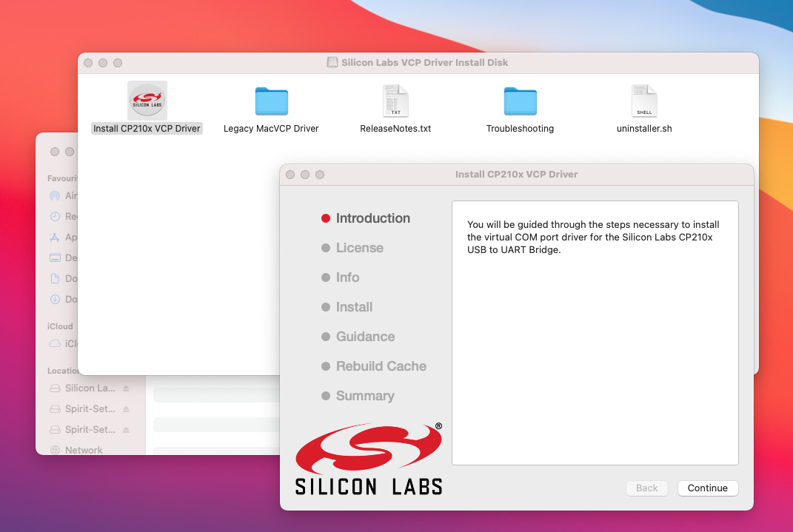Click Continue in the installer
The image size is (793, 532).
(x=707, y=488)
